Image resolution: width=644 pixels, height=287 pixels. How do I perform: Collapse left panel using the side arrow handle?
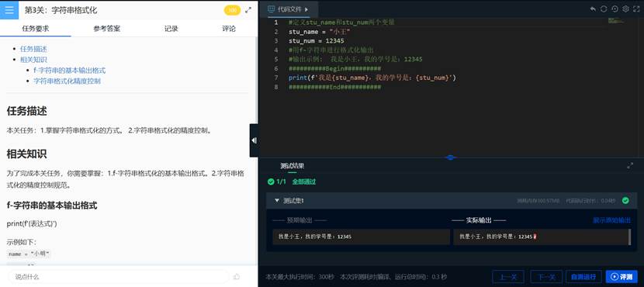(x=254, y=140)
